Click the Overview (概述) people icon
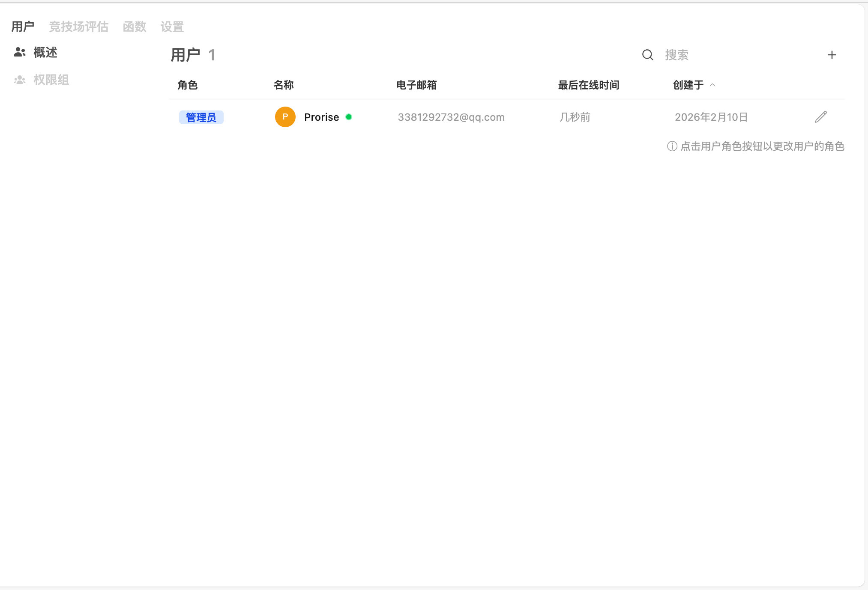This screenshot has width=868, height=590. tap(20, 52)
